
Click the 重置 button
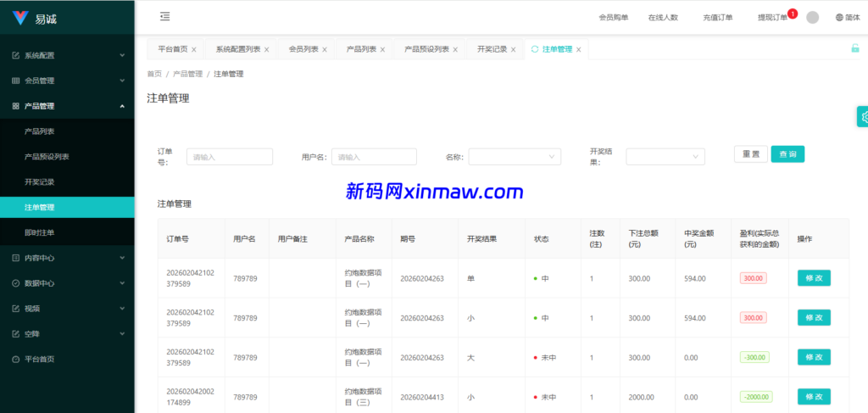point(751,154)
